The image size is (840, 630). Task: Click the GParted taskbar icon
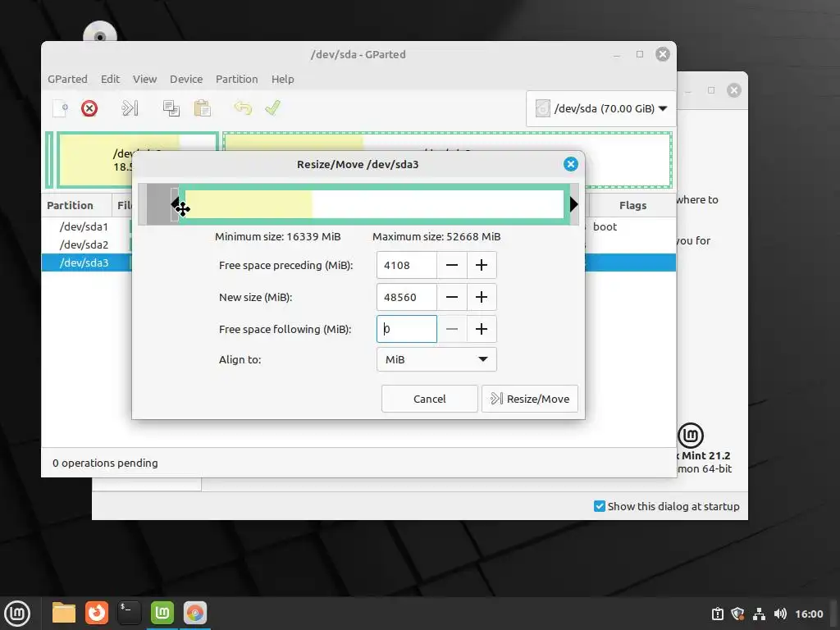195,613
